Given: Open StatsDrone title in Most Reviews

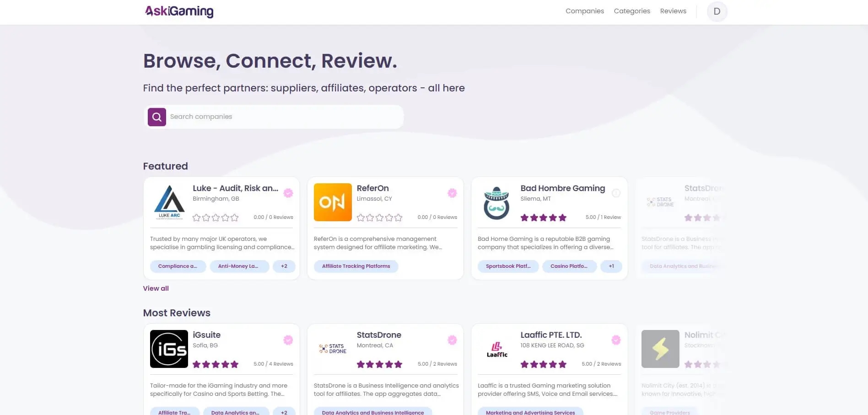Looking at the screenshot, I should pos(379,335).
